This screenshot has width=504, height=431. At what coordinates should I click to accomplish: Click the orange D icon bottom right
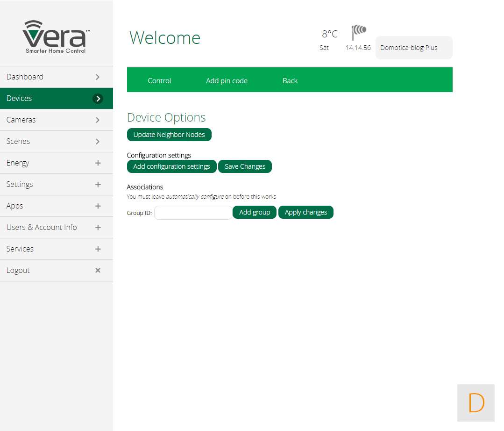476,402
